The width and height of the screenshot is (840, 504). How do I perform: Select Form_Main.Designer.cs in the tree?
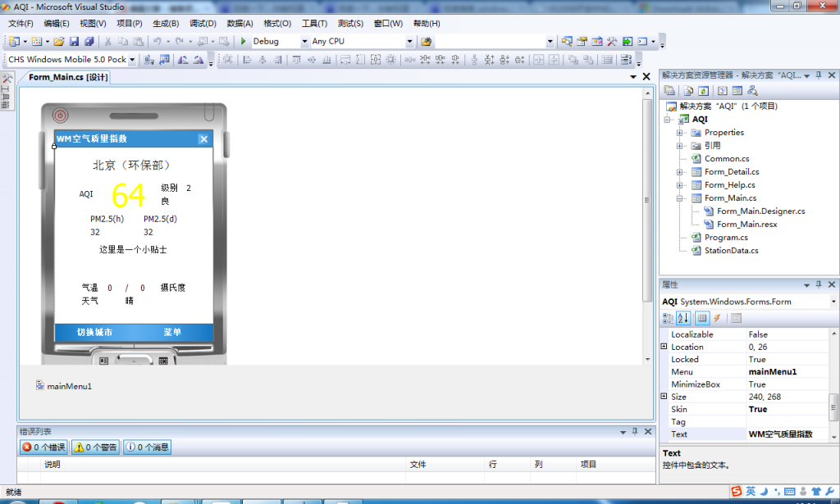(x=760, y=211)
